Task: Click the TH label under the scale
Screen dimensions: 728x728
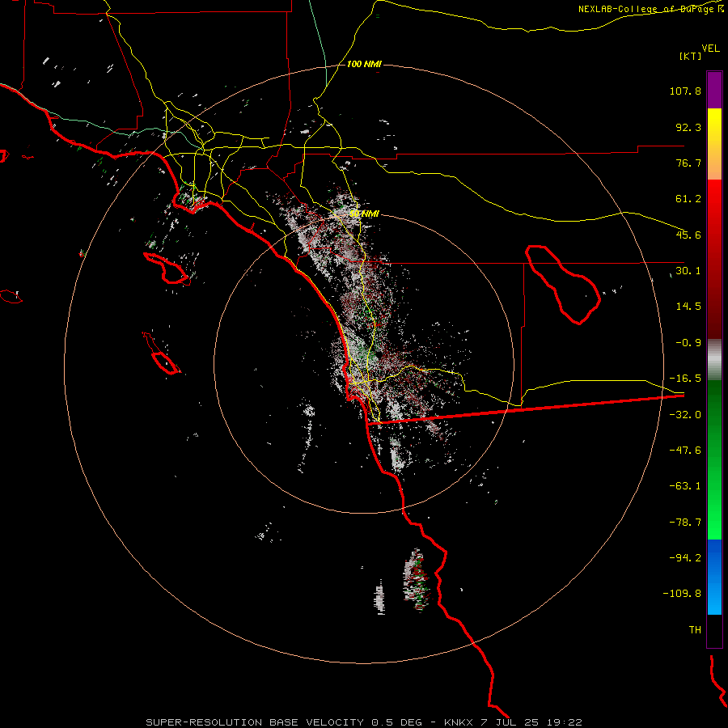Action: (x=695, y=630)
